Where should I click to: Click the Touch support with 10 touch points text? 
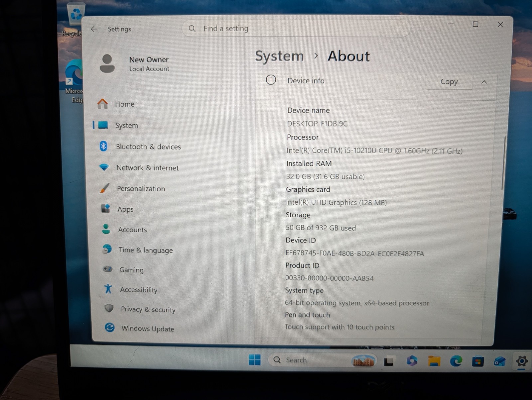coord(339,327)
